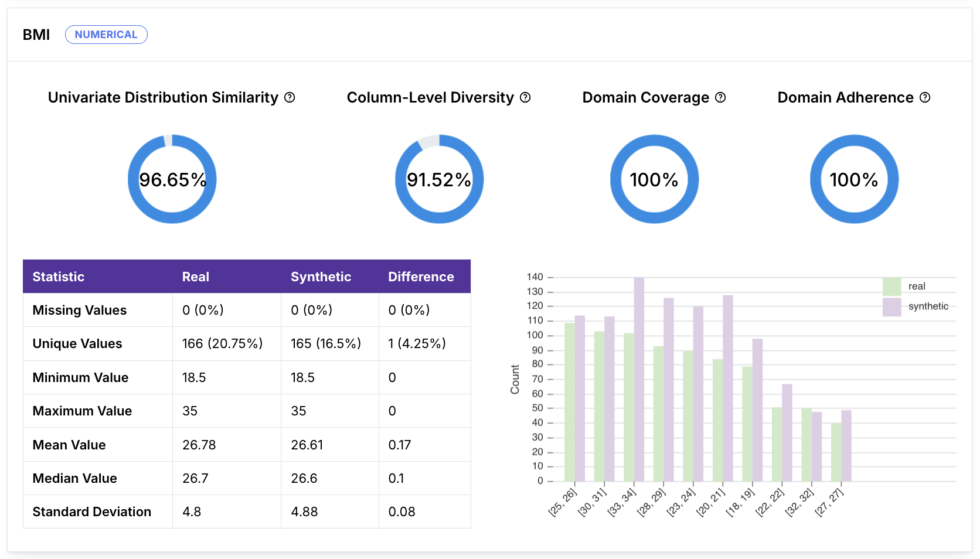
Task: Click help icon beside Domain Coverage
Action: click(x=720, y=97)
